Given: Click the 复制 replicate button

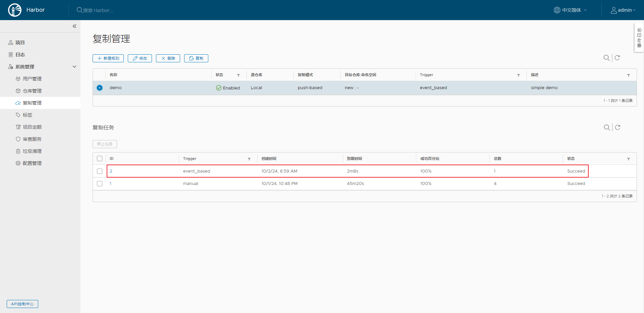Looking at the screenshot, I should (x=196, y=58).
